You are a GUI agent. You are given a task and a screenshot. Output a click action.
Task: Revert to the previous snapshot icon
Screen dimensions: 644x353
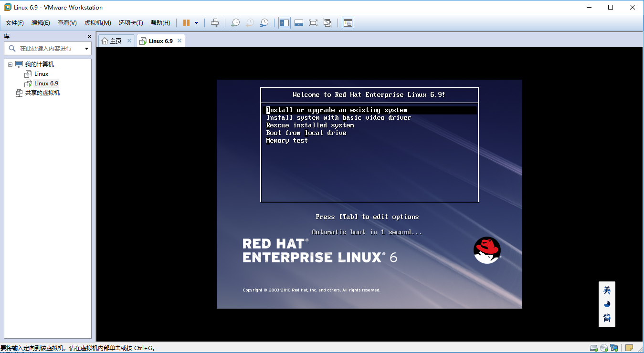point(250,23)
